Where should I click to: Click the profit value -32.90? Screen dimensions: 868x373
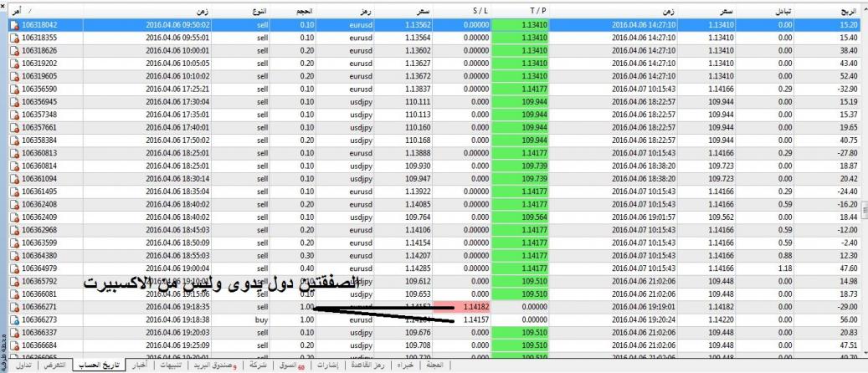848,89
